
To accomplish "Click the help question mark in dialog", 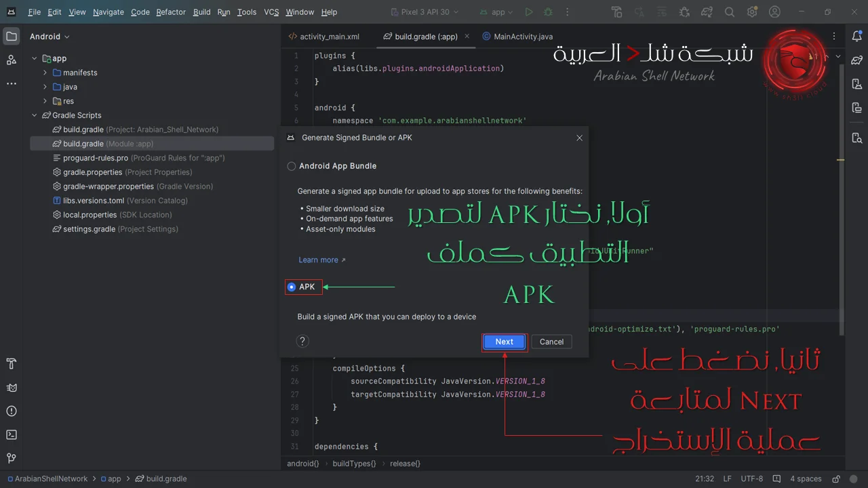I will click(303, 342).
